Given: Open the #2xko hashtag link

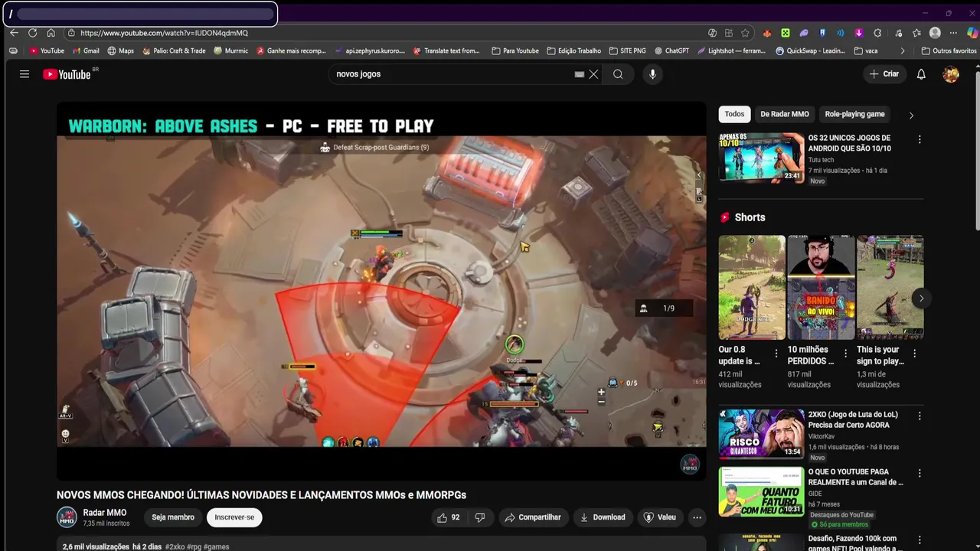Looking at the screenshot, I should pyautogui.click(x=175, y=546).
